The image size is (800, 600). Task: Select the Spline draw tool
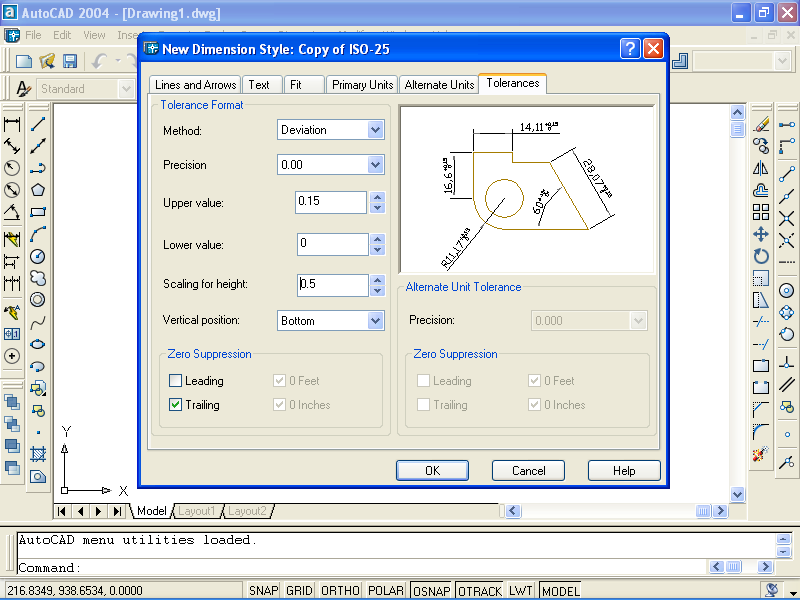click(x=38, y=322)
